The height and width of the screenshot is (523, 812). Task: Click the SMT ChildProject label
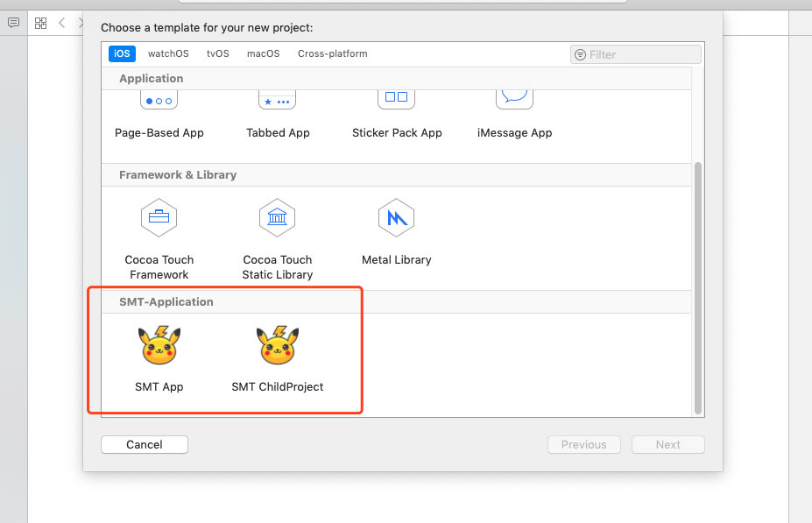click(277, 387)
